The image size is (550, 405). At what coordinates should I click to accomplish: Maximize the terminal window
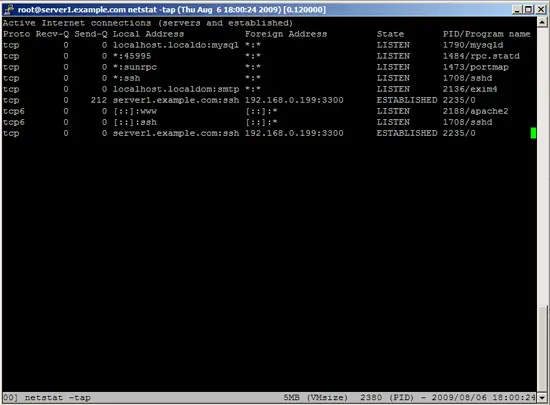(x=528, y=9)
